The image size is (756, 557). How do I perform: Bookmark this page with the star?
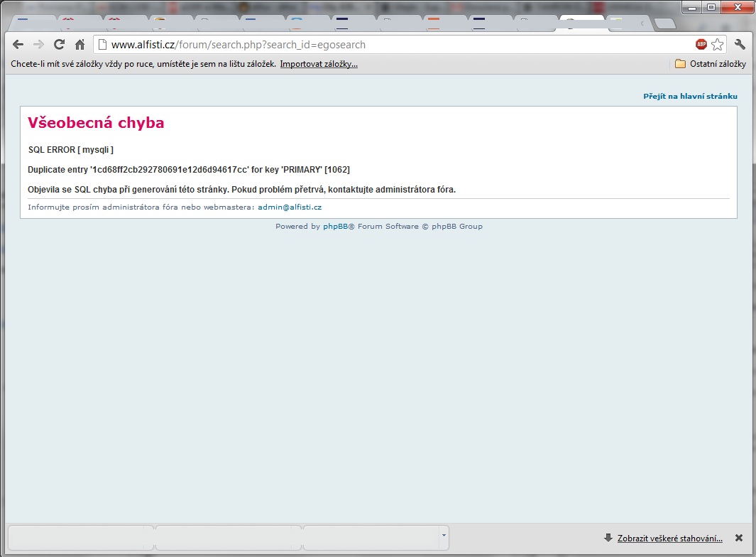pos(718,45)
